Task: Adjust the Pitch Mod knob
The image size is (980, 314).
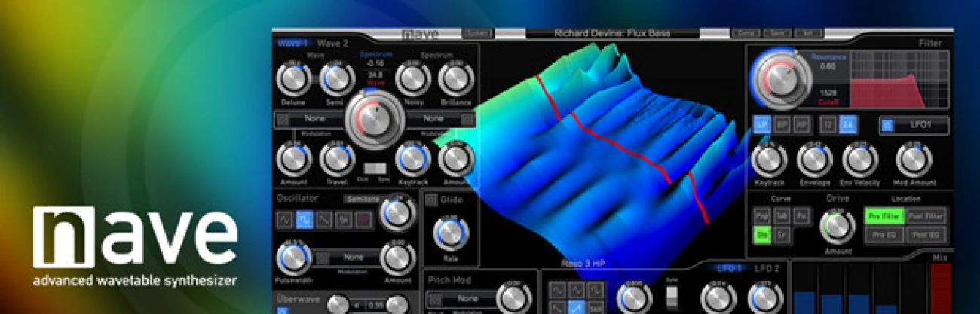Action: click(513, 297)
